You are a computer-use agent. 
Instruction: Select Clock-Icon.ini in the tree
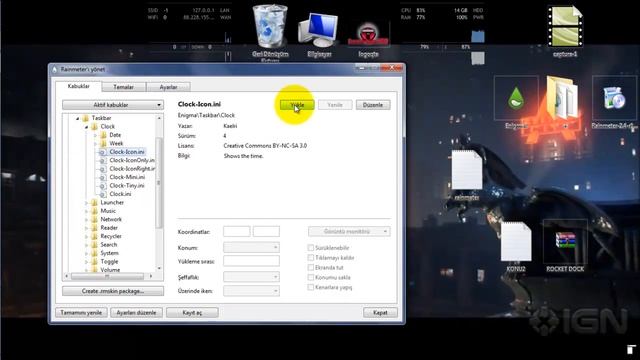pos(127,152)
